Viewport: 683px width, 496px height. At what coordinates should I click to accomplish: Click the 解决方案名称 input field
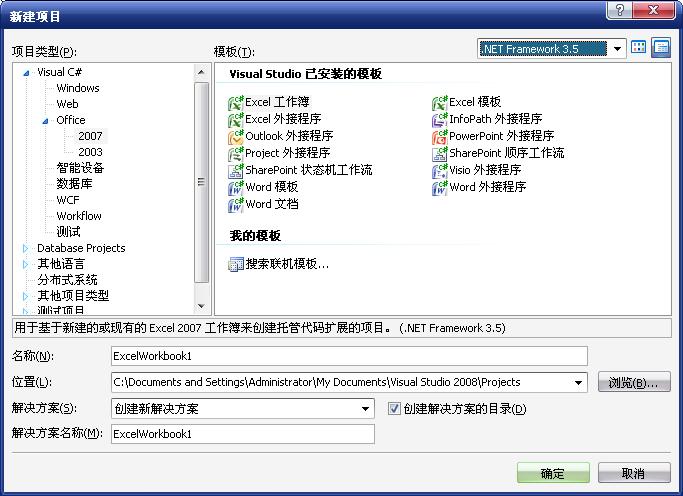coord(243,434)
